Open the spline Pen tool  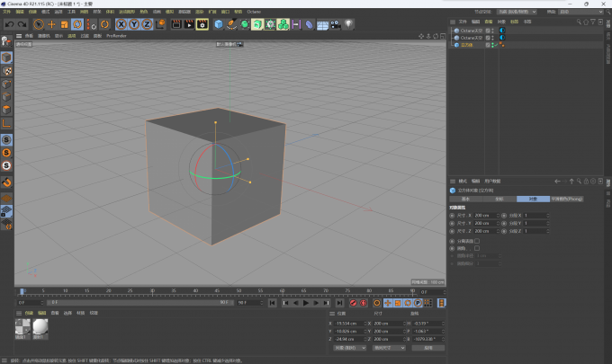[x=231, y=24]
